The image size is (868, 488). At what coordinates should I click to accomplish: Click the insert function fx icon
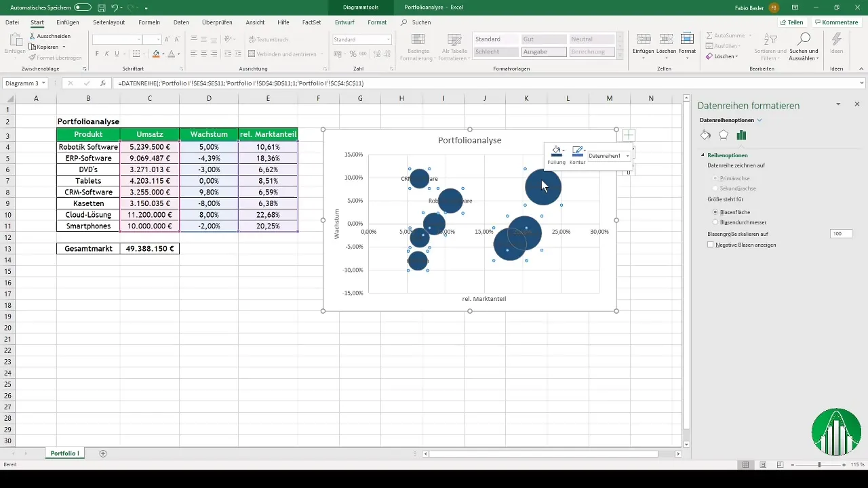(103, 83)
